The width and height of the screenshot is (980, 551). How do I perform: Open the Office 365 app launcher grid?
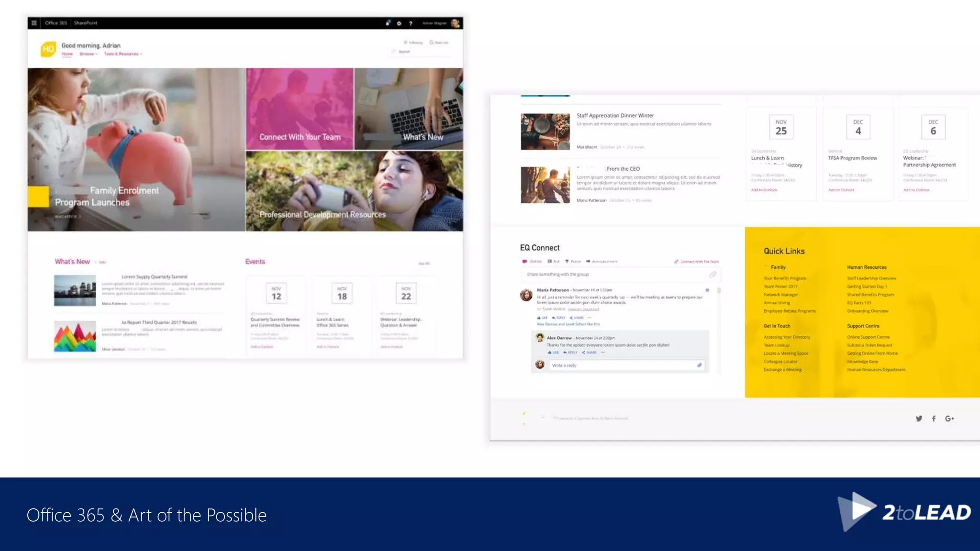click(34, 23)
